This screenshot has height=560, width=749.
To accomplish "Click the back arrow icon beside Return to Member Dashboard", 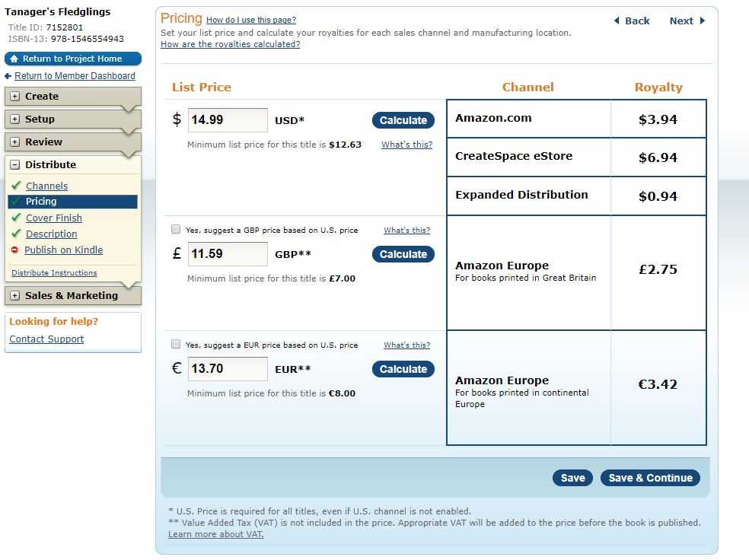I will tap(8, 76).
